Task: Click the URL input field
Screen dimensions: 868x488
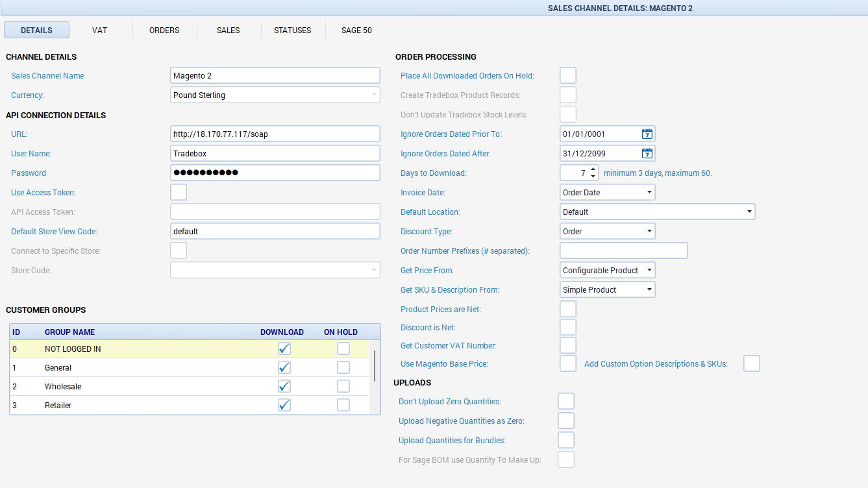Action: pos(275,134)
